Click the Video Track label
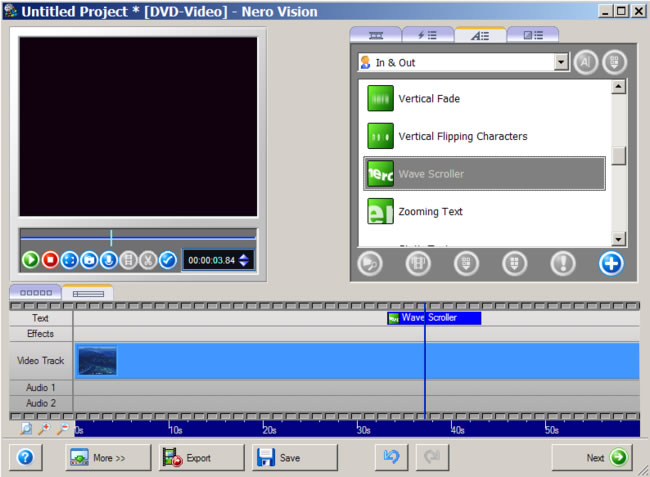Screen dimensions: 650x477 point(41,361)
